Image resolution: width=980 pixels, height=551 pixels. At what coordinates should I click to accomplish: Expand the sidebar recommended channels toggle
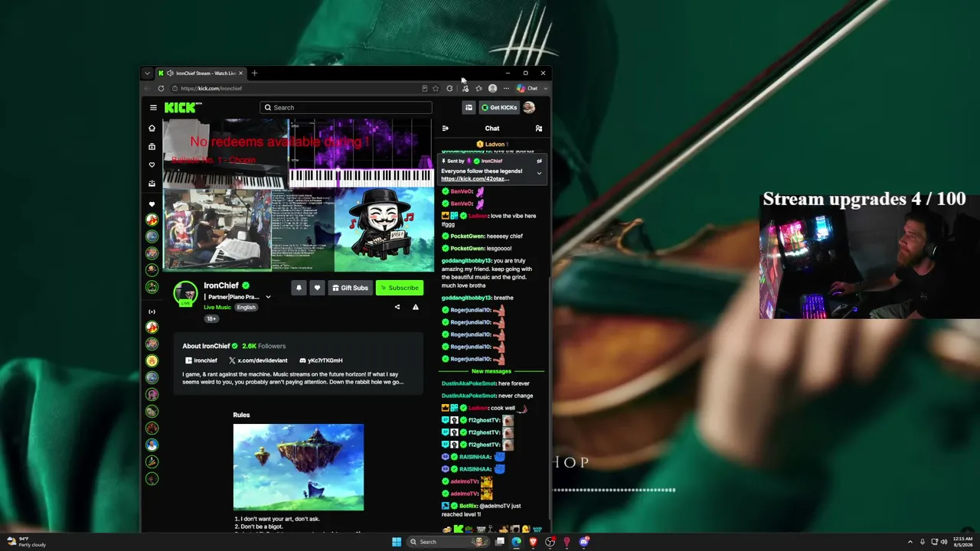coord(152,311)
